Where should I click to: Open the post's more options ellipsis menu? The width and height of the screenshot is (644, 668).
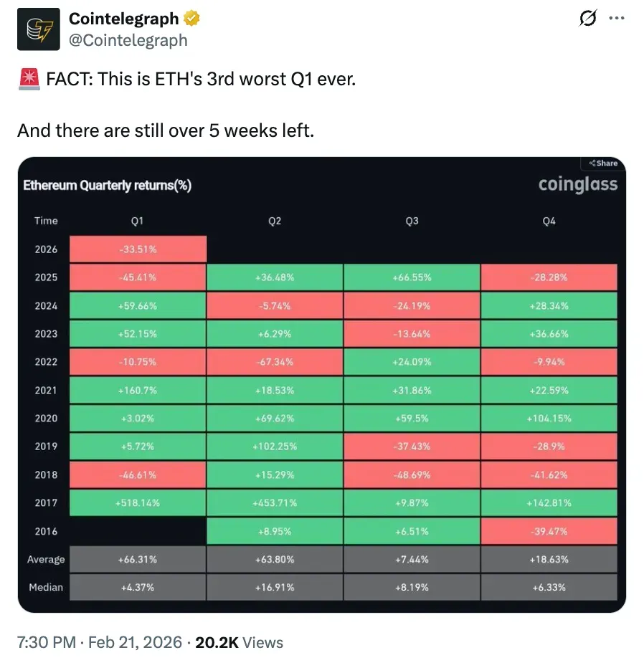[617, 19]
